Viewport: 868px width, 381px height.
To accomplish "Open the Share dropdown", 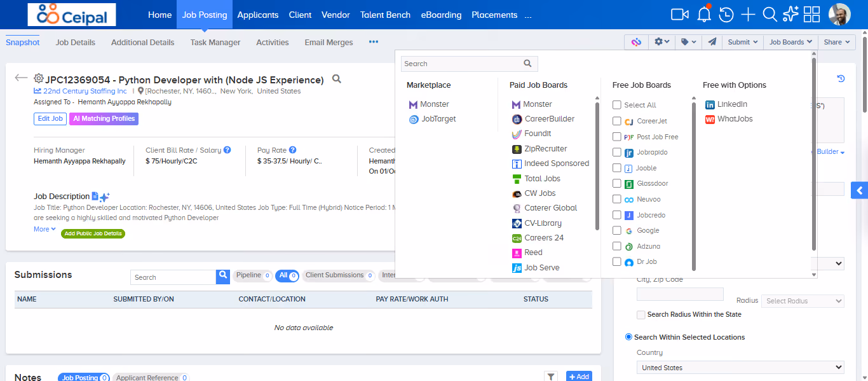I will point(836,42).
